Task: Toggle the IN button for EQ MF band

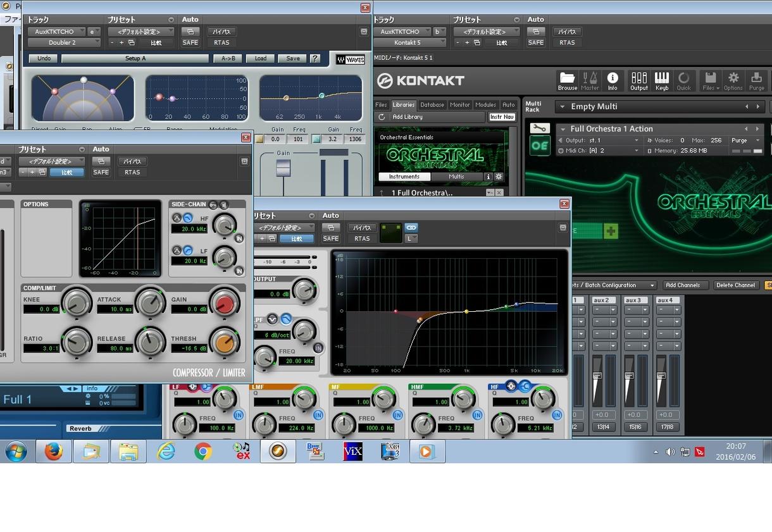Action: [397, 415]
